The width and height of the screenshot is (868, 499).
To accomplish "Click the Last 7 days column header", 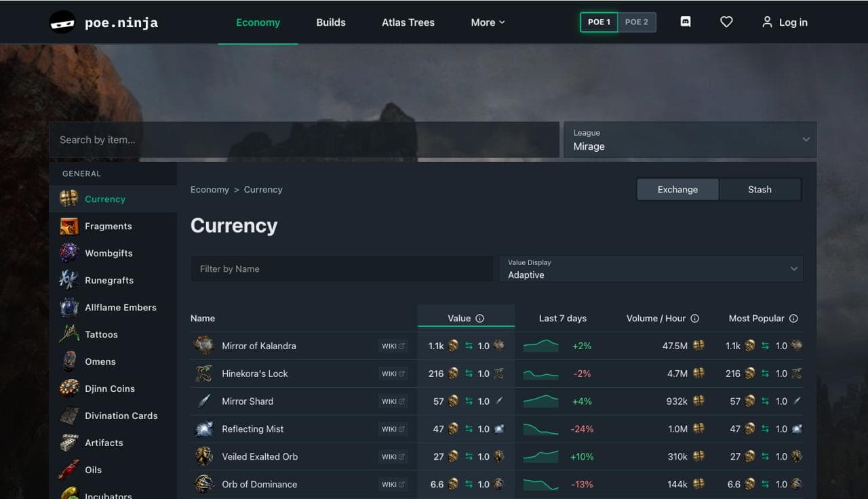I will point(563,319).
